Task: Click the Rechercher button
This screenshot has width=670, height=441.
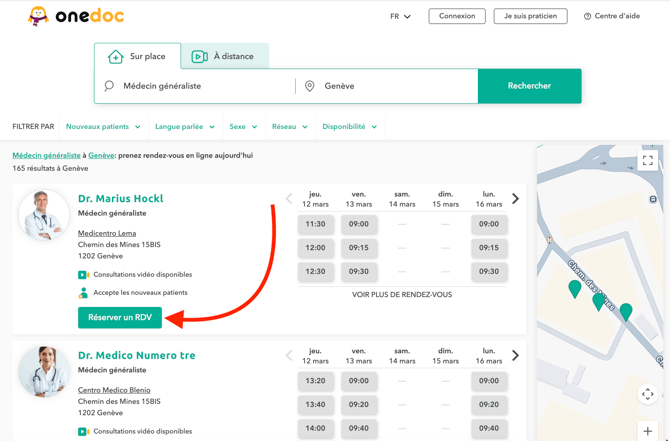Action: pos(529,86)
